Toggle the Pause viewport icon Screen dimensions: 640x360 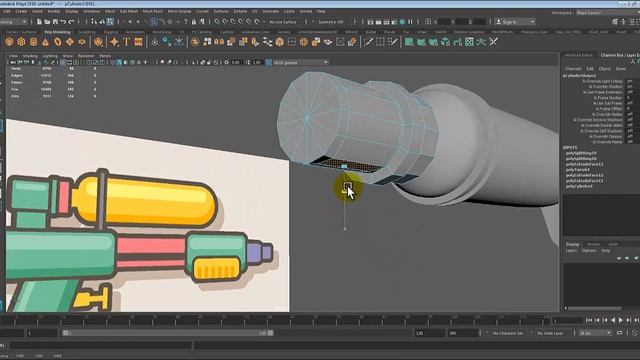coord(410,22)
